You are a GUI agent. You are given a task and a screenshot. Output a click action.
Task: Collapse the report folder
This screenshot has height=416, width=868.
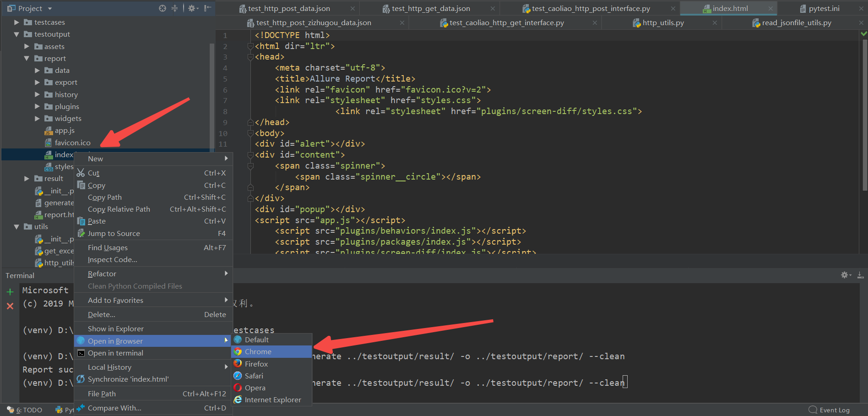pos(27,58)
